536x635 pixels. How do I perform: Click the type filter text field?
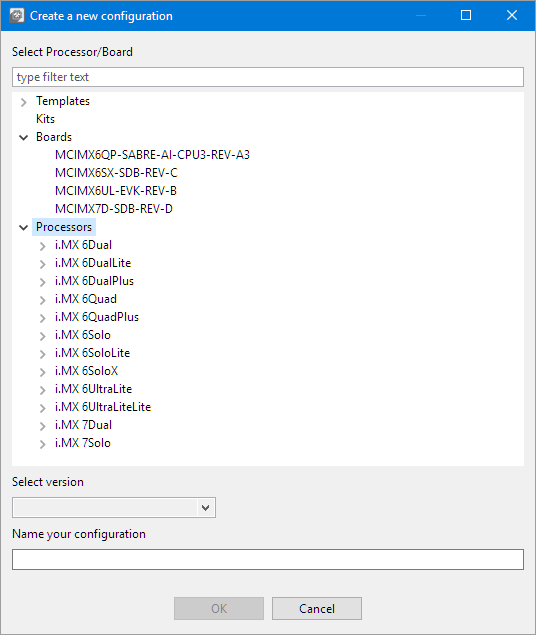pos(268,77)
